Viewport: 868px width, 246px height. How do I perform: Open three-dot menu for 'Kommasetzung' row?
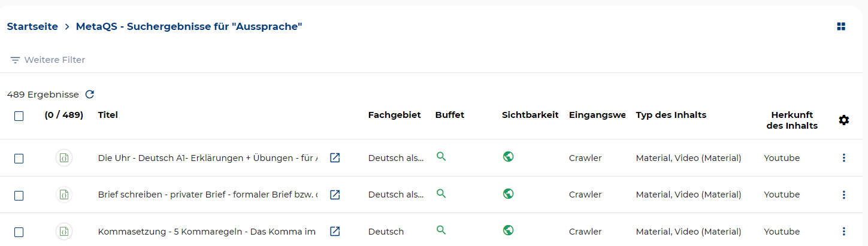[x=843, y=231]
